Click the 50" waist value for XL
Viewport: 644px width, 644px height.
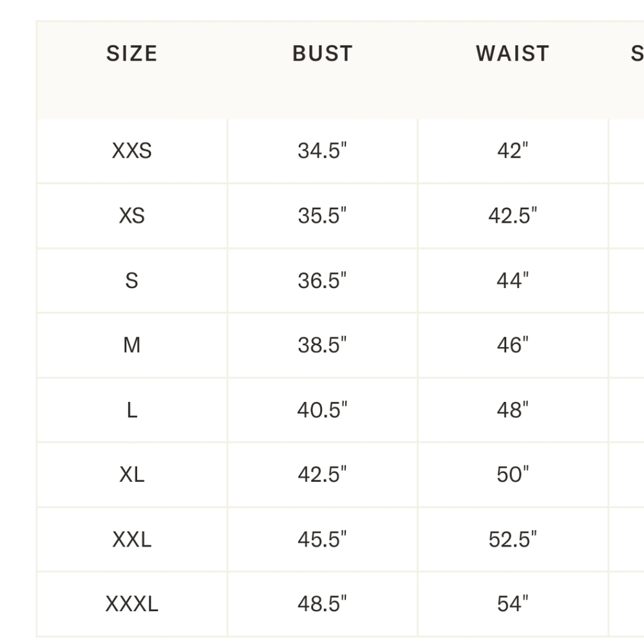coord(513,475)
